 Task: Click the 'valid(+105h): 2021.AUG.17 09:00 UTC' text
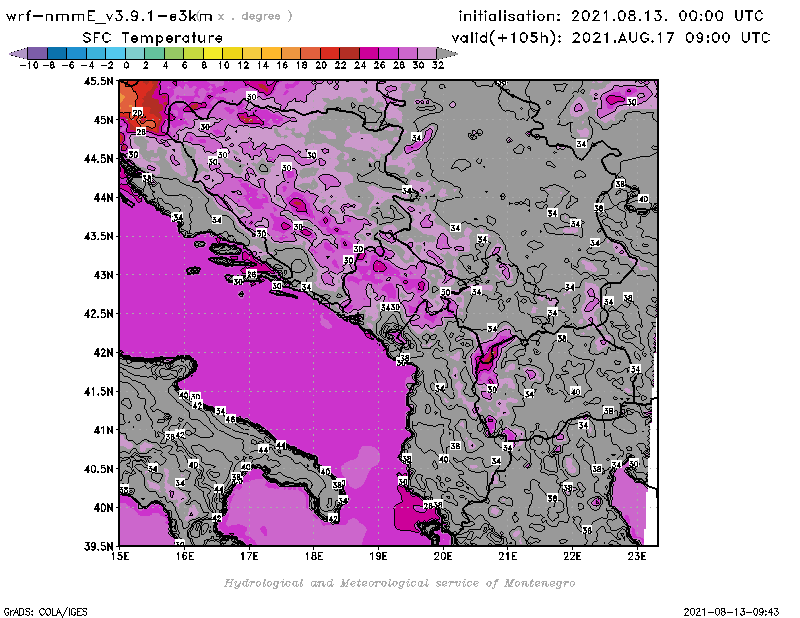[x=611, y=38]
